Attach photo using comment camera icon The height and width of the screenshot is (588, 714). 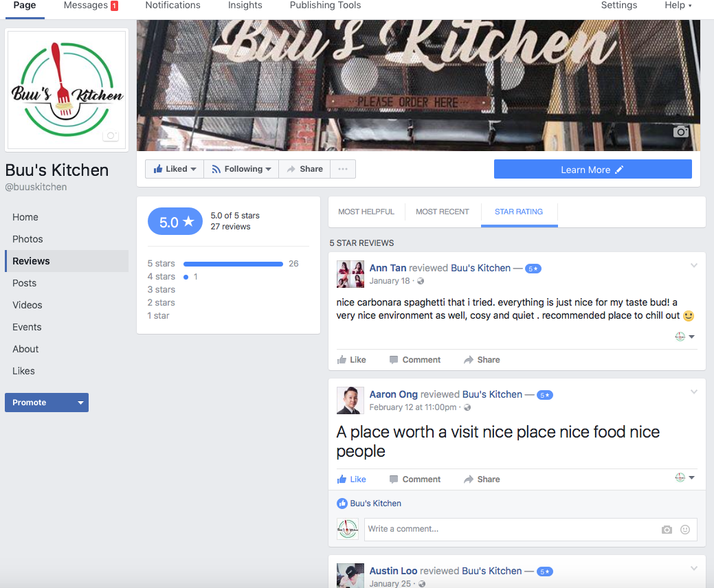pyautogui.click(x=667, y=530)
